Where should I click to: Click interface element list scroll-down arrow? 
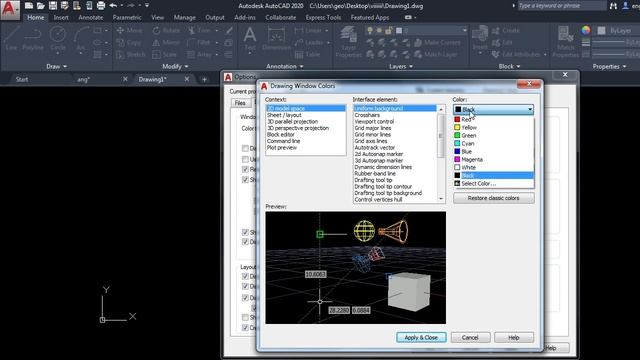[441, 199]
